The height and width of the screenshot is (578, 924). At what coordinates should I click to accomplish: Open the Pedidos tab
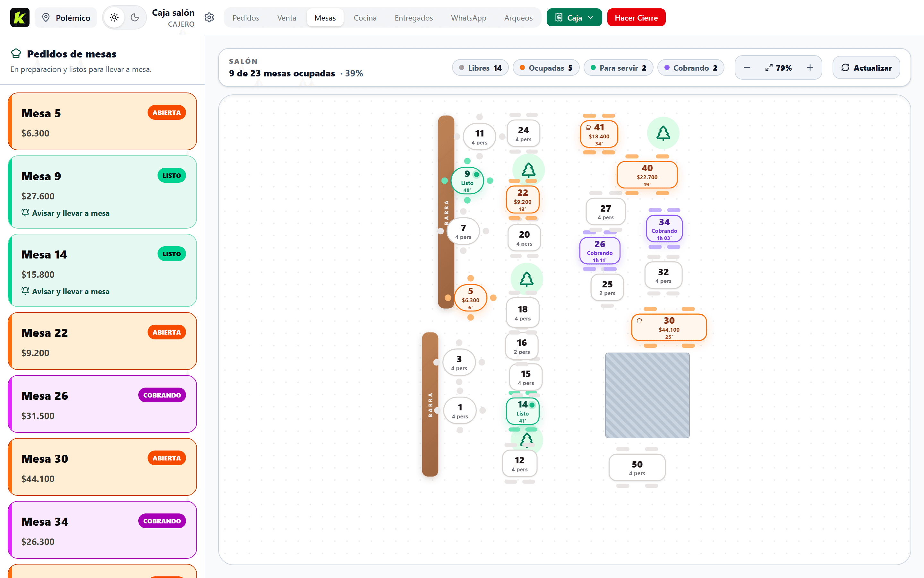coord(245,18)
